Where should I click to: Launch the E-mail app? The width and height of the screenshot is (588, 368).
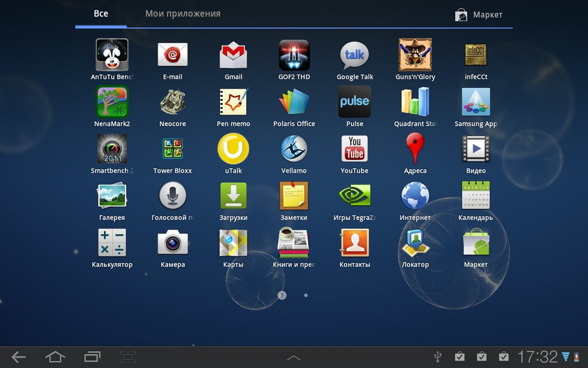click(172, 55)
